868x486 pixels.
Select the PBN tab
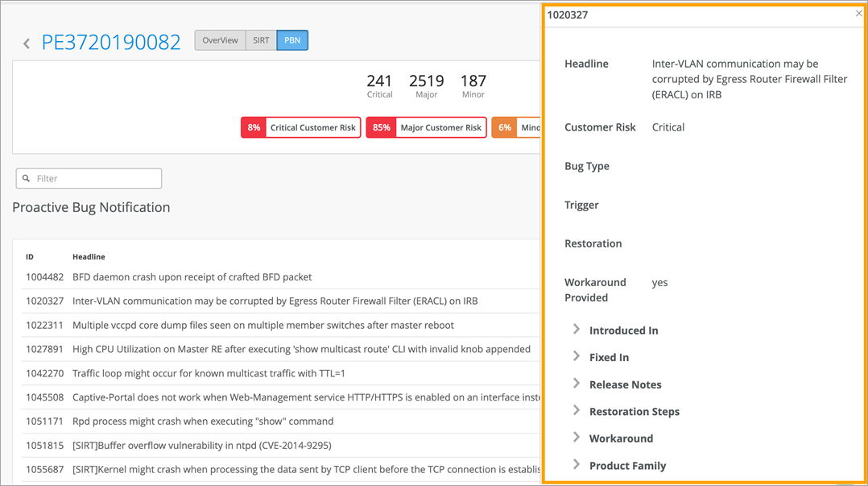coord(292,40)
